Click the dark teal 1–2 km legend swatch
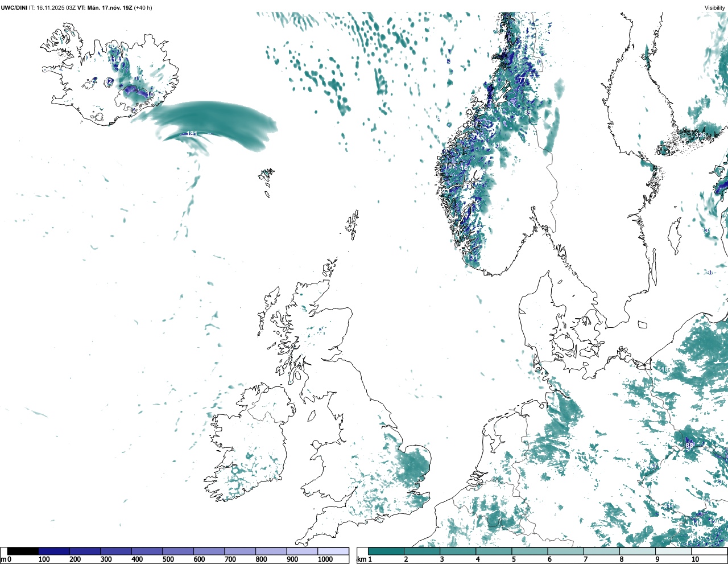This screenshot has height=564, width=728. [x=386, y=551]
